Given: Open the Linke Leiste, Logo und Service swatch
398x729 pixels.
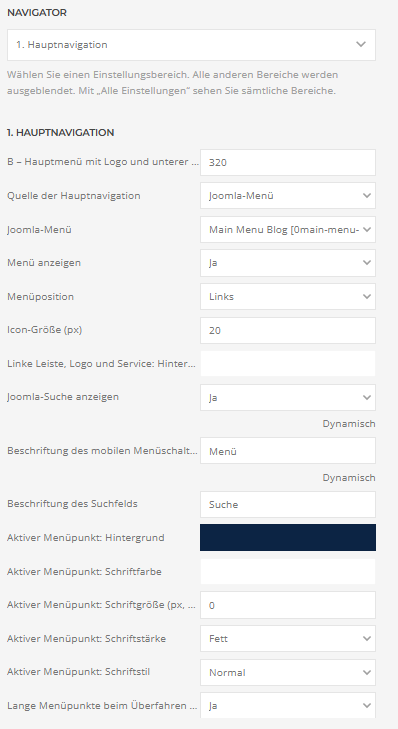Looking at the screenshot, I should pyautogui.click(x=288, y=364).
